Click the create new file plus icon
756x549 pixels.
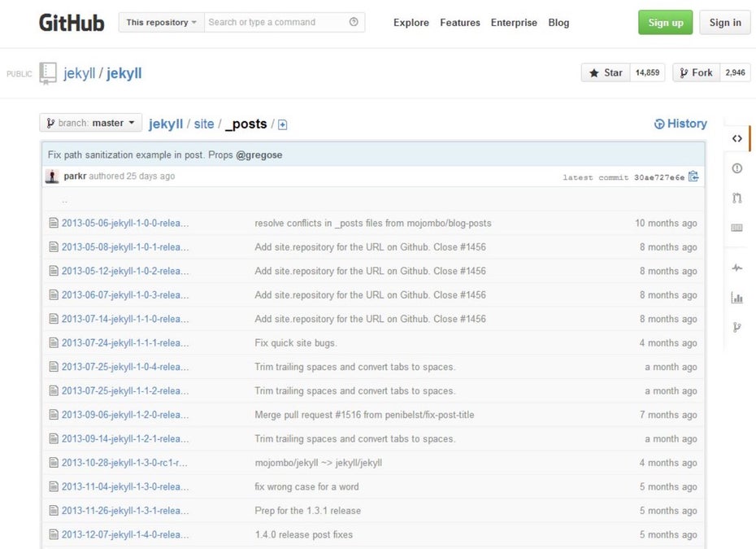[283, 125]
